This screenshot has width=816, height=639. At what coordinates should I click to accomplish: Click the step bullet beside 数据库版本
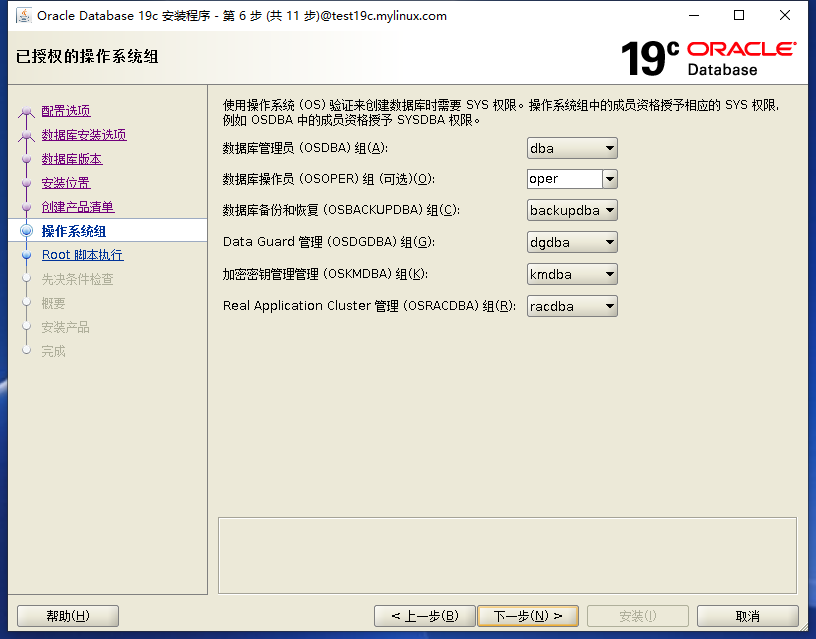tap(27, 159)
